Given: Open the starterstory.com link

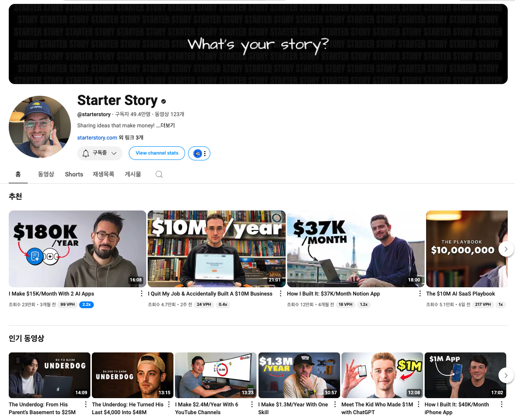Looking at the screenshot, I should tap(97, 138).
